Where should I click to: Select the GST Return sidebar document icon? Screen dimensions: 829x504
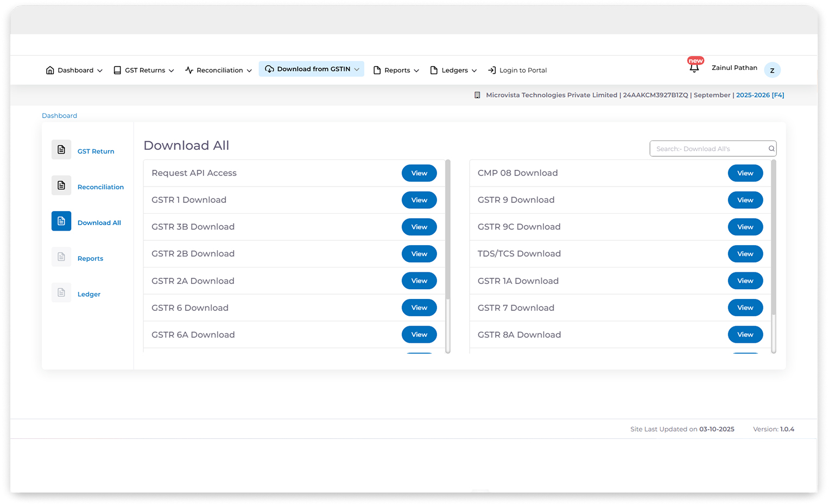[x=61, y=149]
